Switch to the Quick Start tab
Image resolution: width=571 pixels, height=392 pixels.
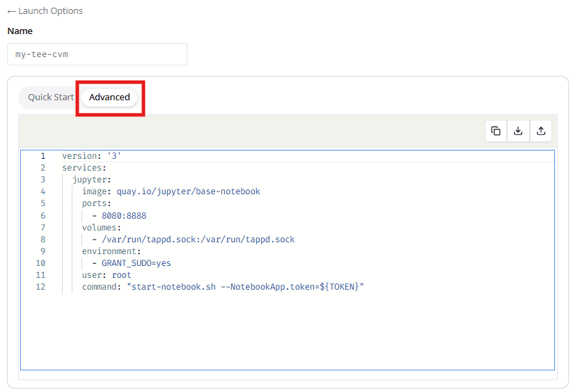coord(50,97)
